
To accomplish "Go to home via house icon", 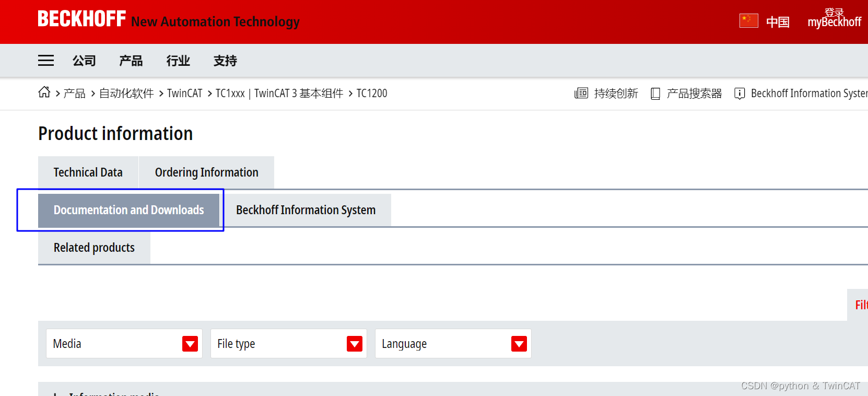I will (x=44, y=92).
